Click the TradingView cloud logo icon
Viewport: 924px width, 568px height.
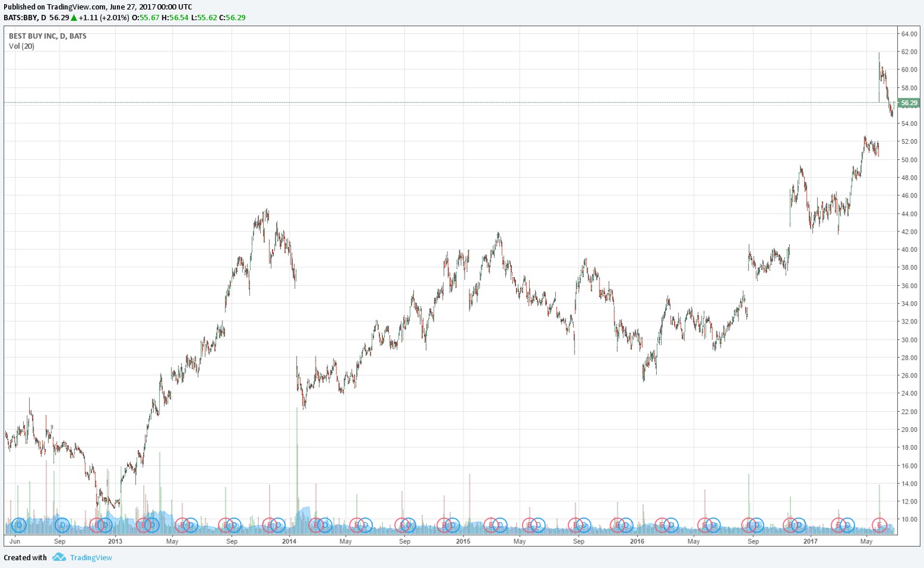(x=58, y=557)
